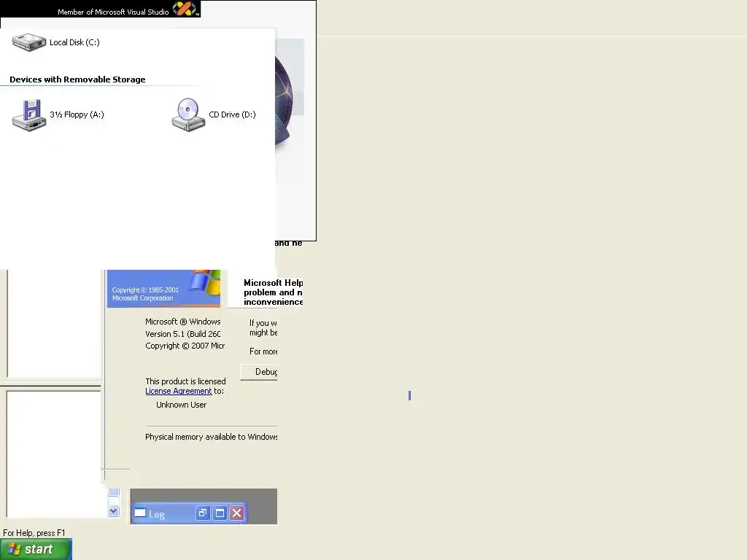Click the "Physical memory available to Windows" line
Image resolution: width=747 pixels, height=560 pixels.
point(211,437)
